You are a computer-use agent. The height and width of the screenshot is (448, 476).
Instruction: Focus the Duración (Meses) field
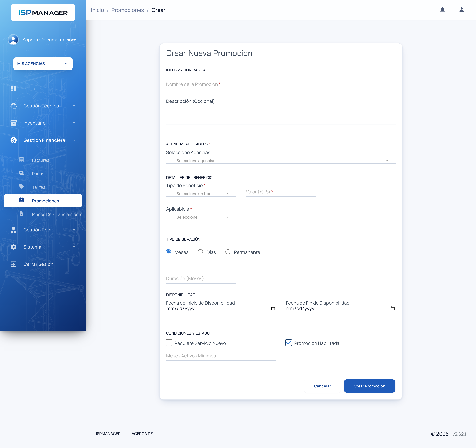(x=201, y=279)
